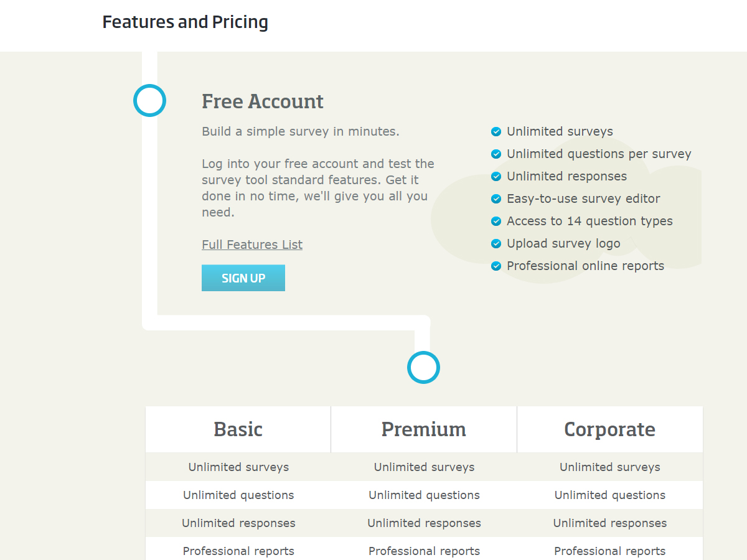Click Unlimited responses in the Corporate column
Image resolution: width=747 pixels, height=560 pixels.
(x=609, y=523)
